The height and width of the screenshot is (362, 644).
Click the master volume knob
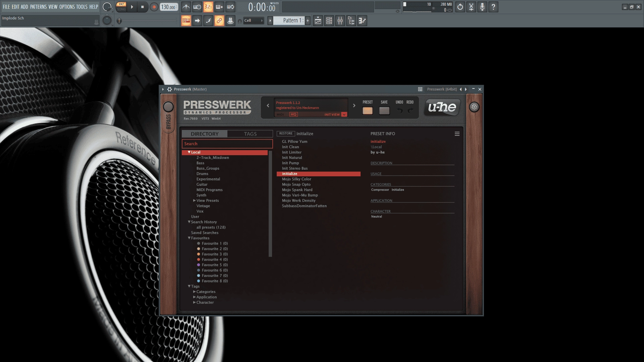click(x=107, y=7)
